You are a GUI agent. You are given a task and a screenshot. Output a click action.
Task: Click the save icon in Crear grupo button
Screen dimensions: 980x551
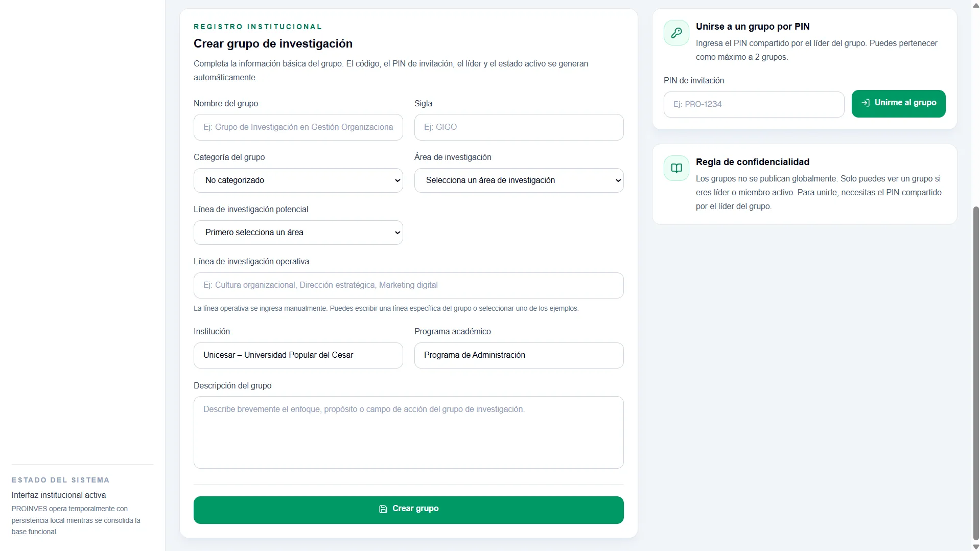click(383, 509)
